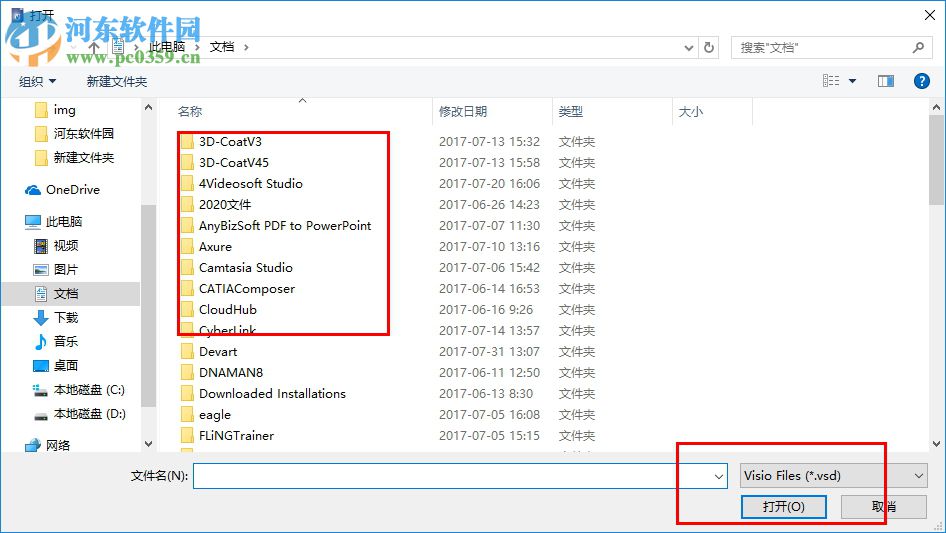946x533 pixels.
Task: Click 此电脑 in the address breadcrumb
Action: 167,47
